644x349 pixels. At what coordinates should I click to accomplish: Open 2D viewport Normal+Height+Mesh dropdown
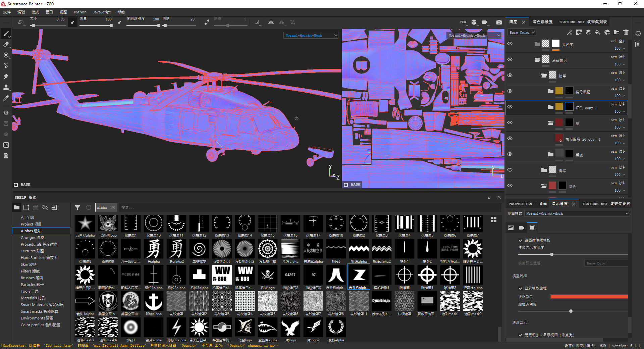coord(474,35)
